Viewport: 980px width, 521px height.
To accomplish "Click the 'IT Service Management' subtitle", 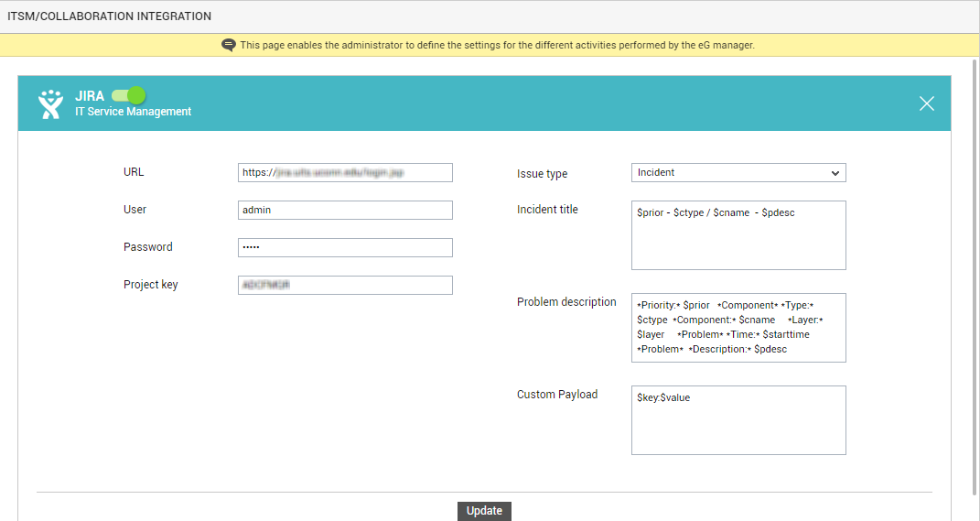I will tap(133, 112).
